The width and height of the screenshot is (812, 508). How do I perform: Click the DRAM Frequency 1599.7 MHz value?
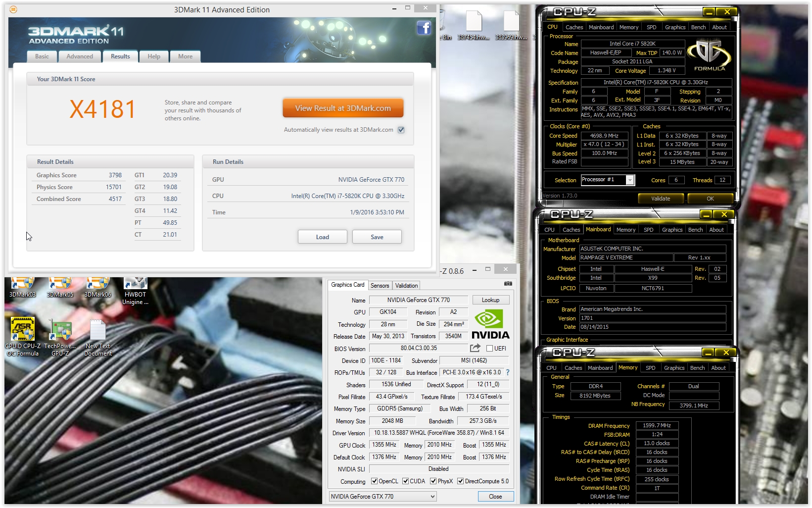[657, 425]
